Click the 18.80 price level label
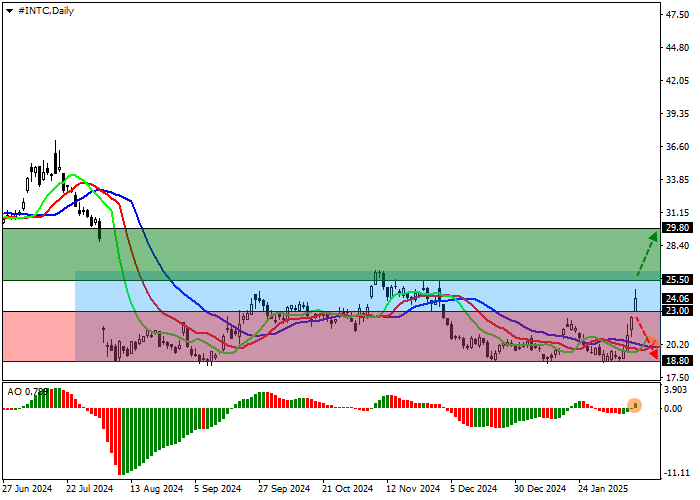The height and width of the screenshot is (500, 700). click(x=678, y=361)
